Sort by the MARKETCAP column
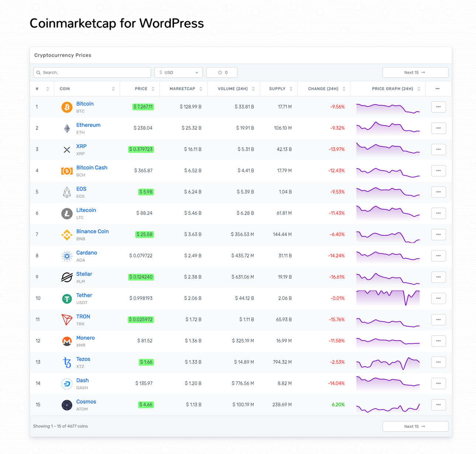Image resolution: width=476 pixels, height=454 pixels. click(184, 89)
